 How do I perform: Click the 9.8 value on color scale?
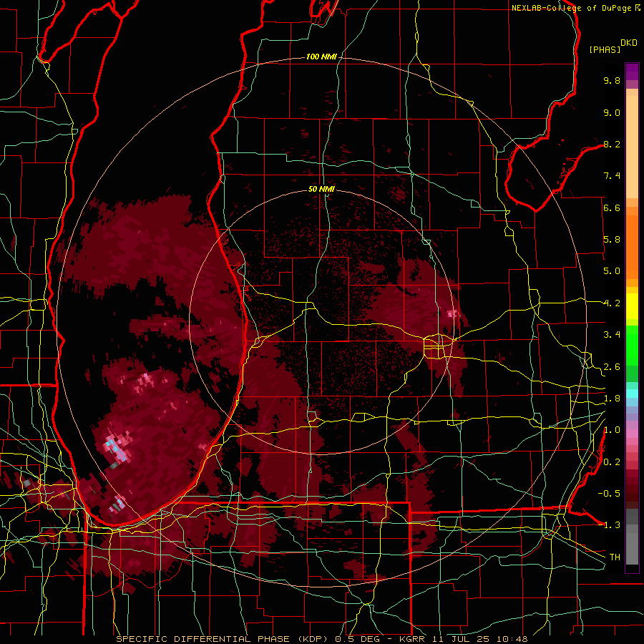[x=612, y=80]
